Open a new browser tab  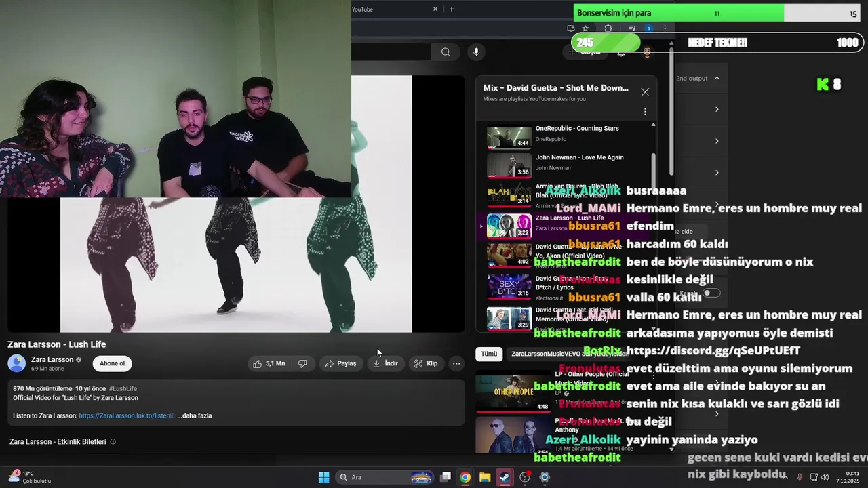[452, 9]
